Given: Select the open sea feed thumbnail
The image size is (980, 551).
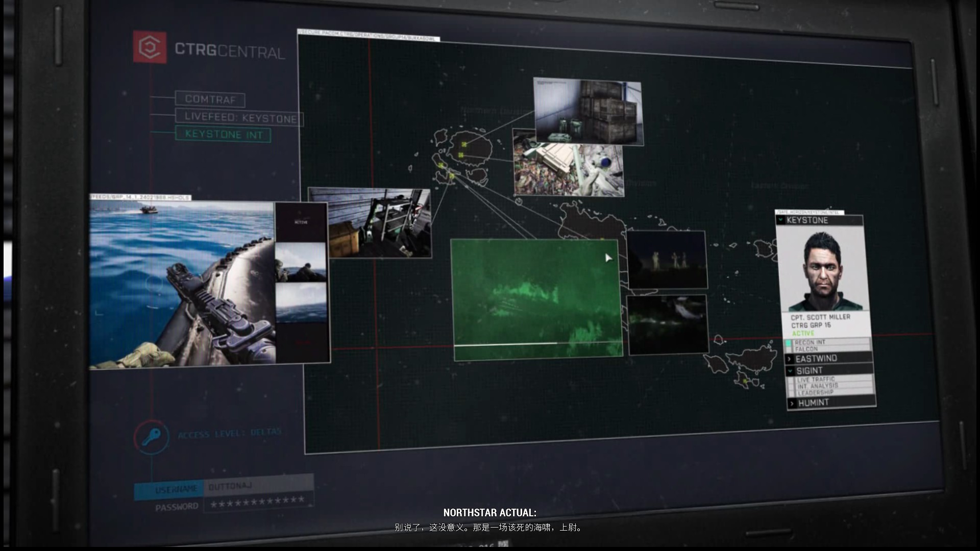Looking at the screenshot, I should point(301,303).
